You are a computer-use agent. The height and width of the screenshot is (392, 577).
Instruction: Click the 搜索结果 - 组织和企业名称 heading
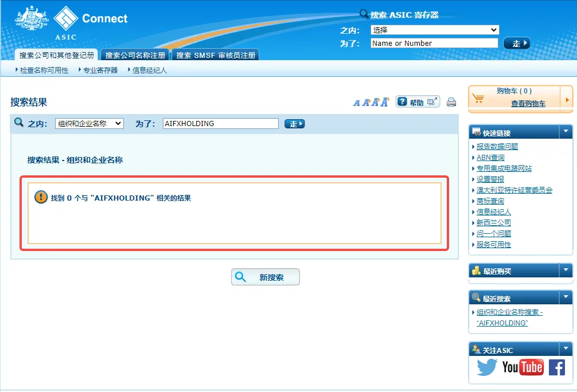tap(75, 160)
